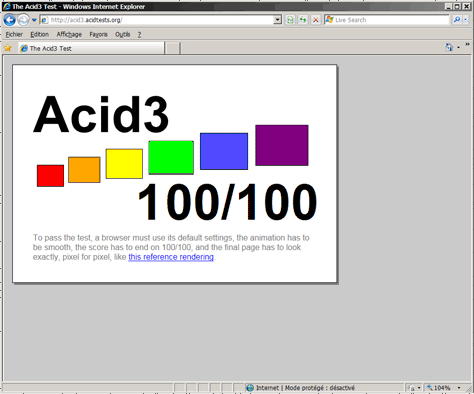Click the Internet Explorer title bar icon
The width and height of the screenshot is (474, 394).
click(6, 6)
